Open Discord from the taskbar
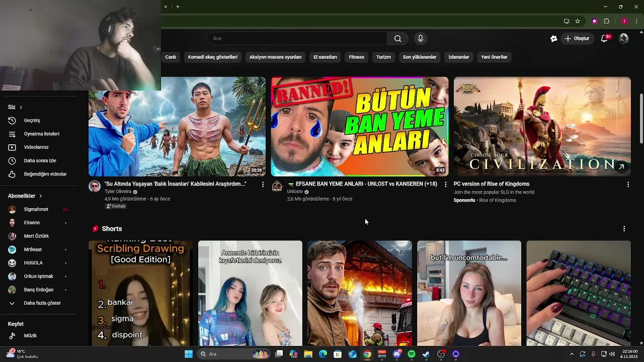 (x=397, y=354)
